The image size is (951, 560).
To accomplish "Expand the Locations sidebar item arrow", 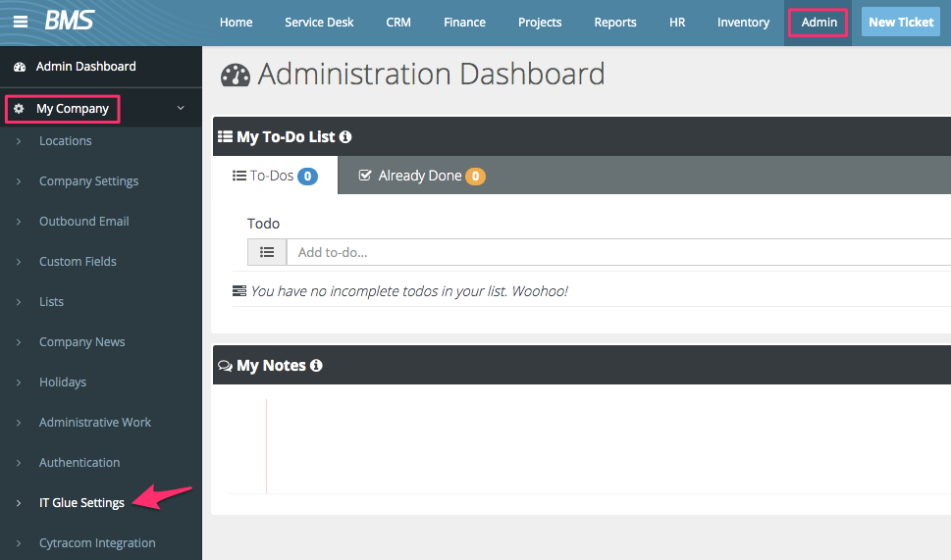I will click(19, 141).
